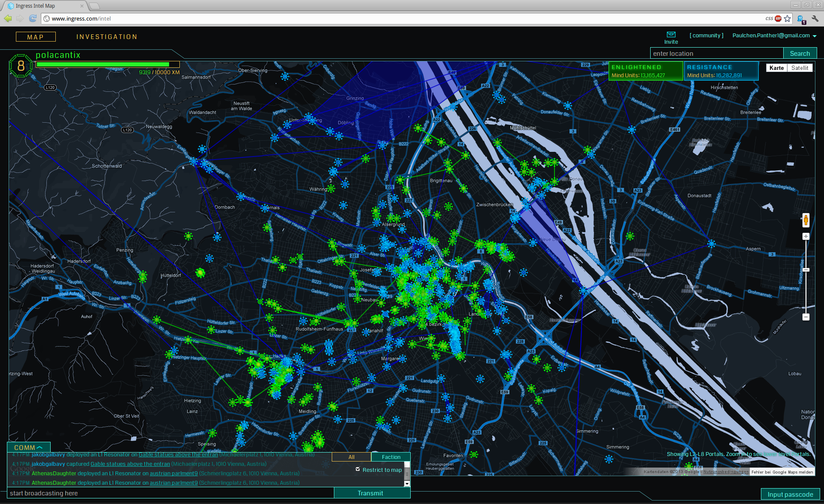
Task: Click the AdBlock Plus icon in address bar
Action: pyautogui.click(x=778, y=18)
